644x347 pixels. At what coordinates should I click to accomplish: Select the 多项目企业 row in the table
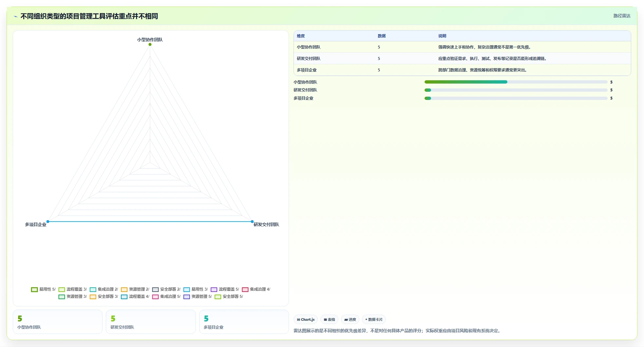(x=462, y=70)
